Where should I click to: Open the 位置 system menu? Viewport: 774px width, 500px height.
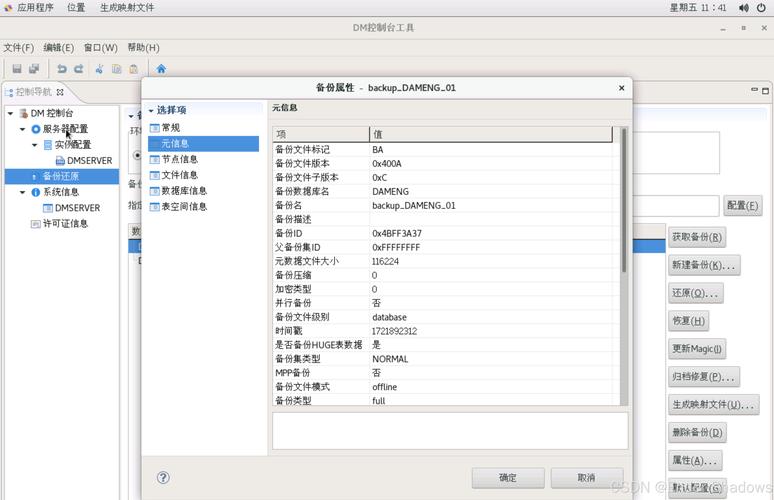76,7
